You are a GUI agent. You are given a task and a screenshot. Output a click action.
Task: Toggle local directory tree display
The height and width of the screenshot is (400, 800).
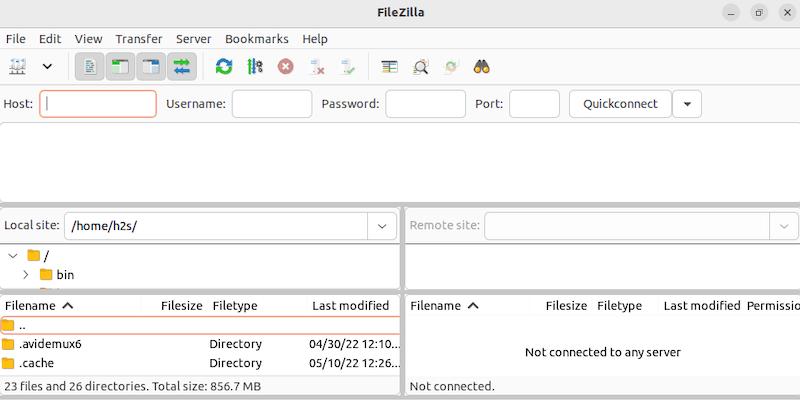click(x=121, y=67)
